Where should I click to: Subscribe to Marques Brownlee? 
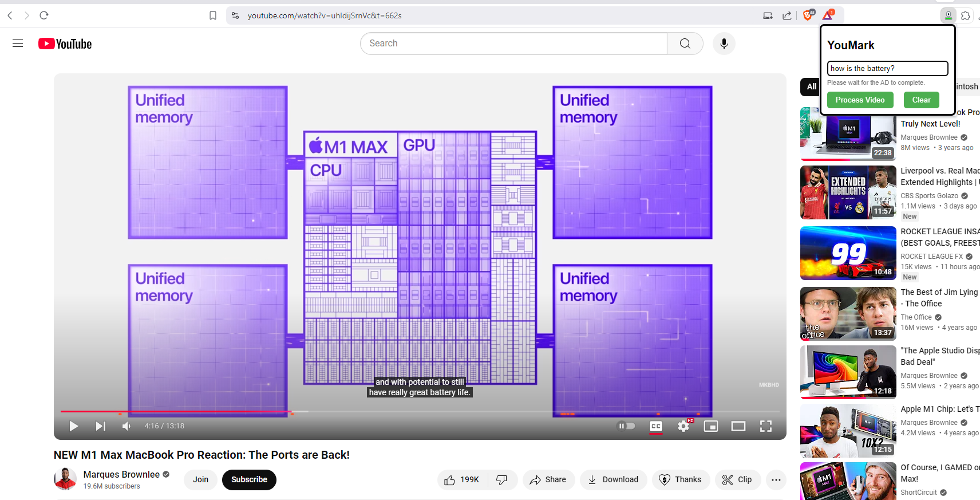(x=249, y=480)
